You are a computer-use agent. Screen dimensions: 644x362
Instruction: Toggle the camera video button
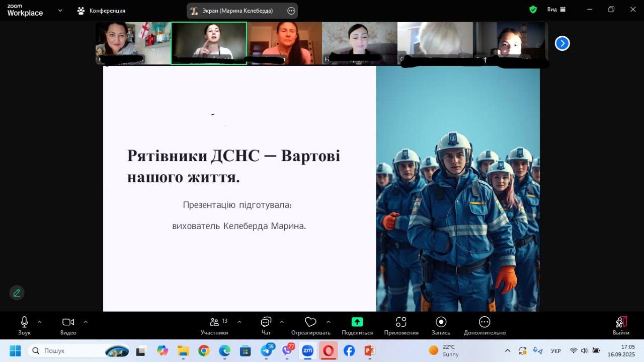pyautogui.click(x=68, y=325)
